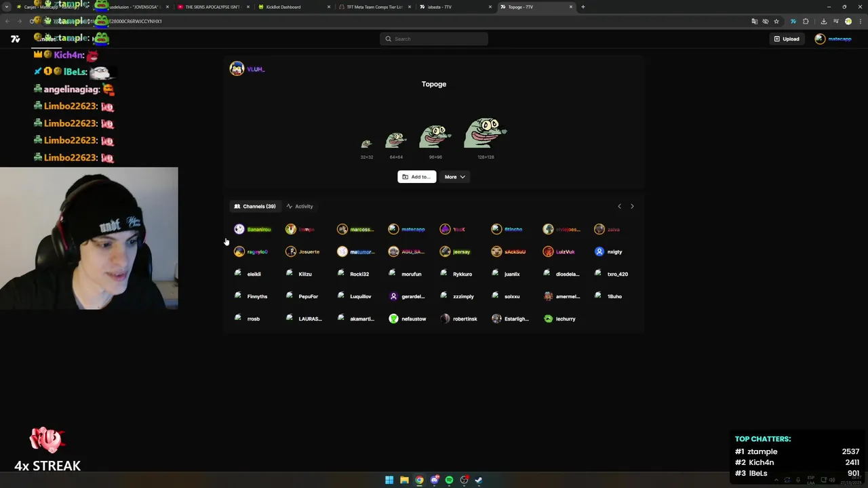Screen dimensions: 868x488
Task: Open Rykkuro channel entry
Action: [x=456, y=274]
